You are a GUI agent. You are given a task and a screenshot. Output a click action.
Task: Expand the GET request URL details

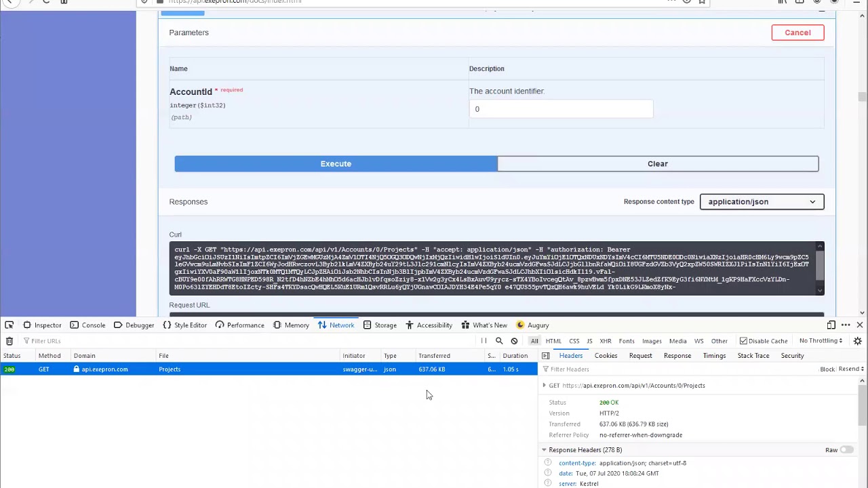click(544, 386)
